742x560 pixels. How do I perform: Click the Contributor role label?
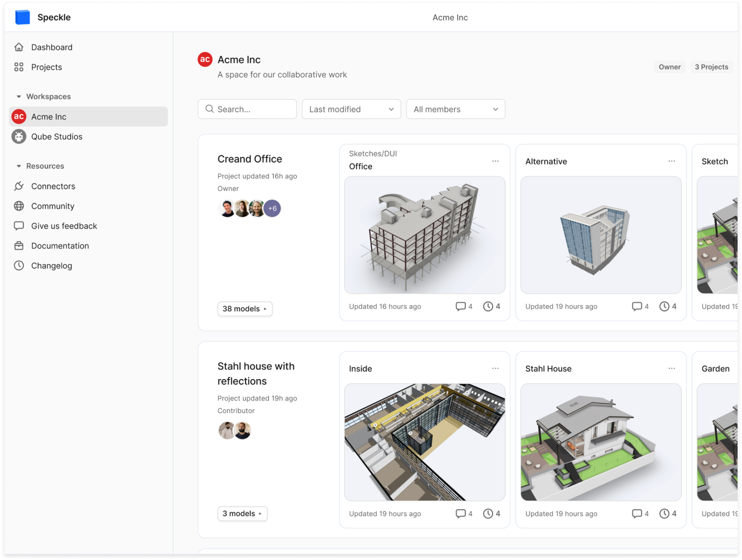(236, 410)
